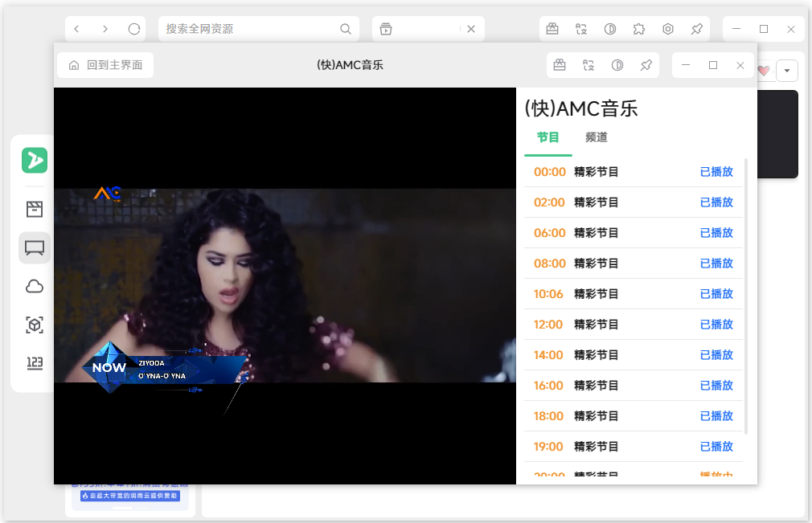Click the sponsor banner 由超大带宽的润雨云提供赞助

click(x=130, y=496)
